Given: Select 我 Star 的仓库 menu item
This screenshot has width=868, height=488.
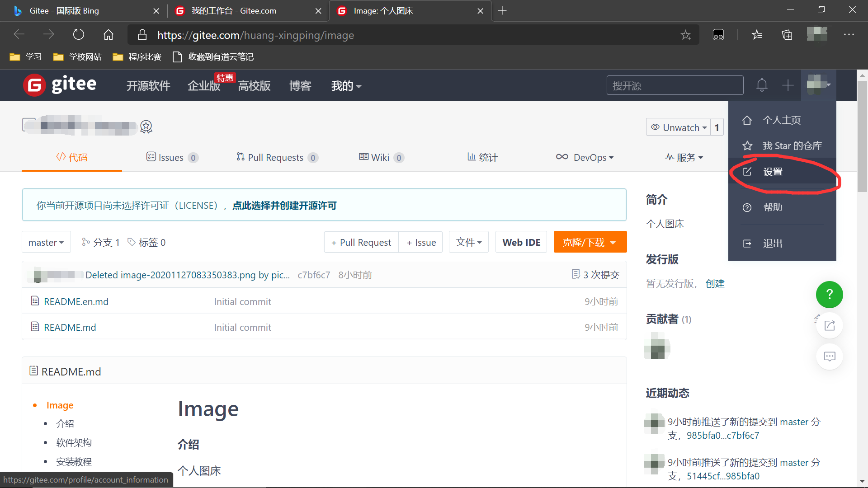Looking at the screenshot, I should (782, 145).
